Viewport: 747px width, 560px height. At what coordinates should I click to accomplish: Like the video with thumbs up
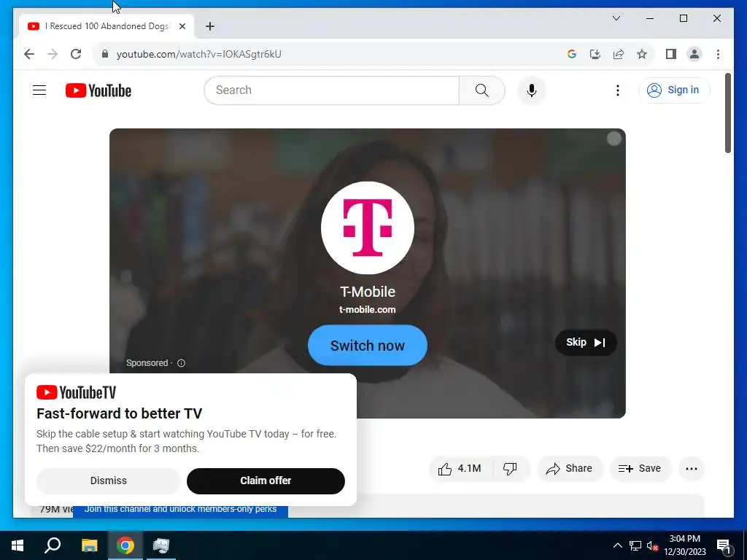[460, 469]
